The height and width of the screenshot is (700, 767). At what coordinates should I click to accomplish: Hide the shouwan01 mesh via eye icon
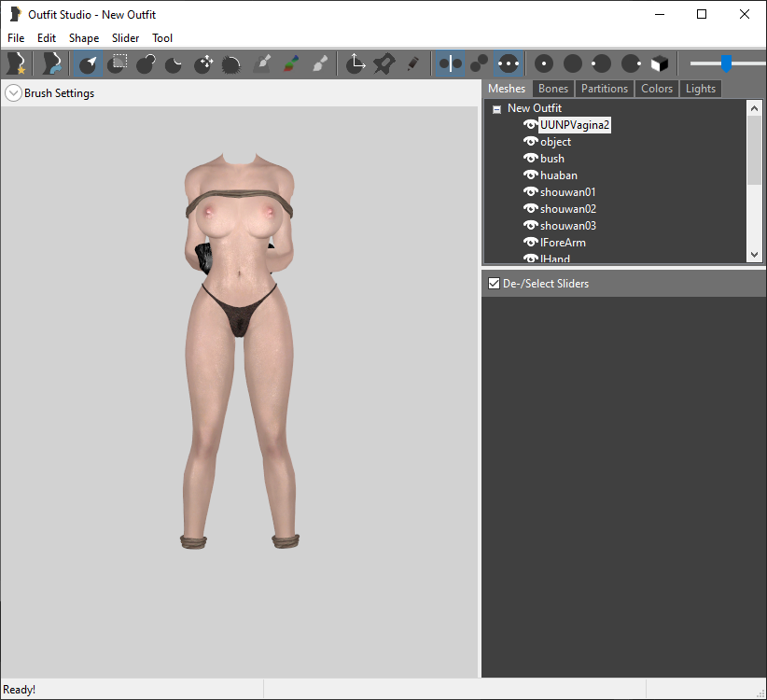point(530,191)
